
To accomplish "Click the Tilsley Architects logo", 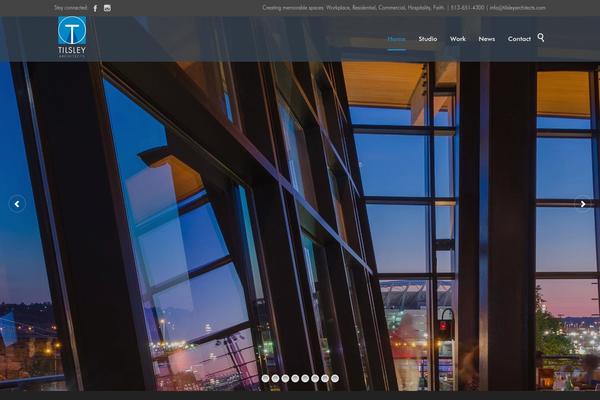I will 72,37.
